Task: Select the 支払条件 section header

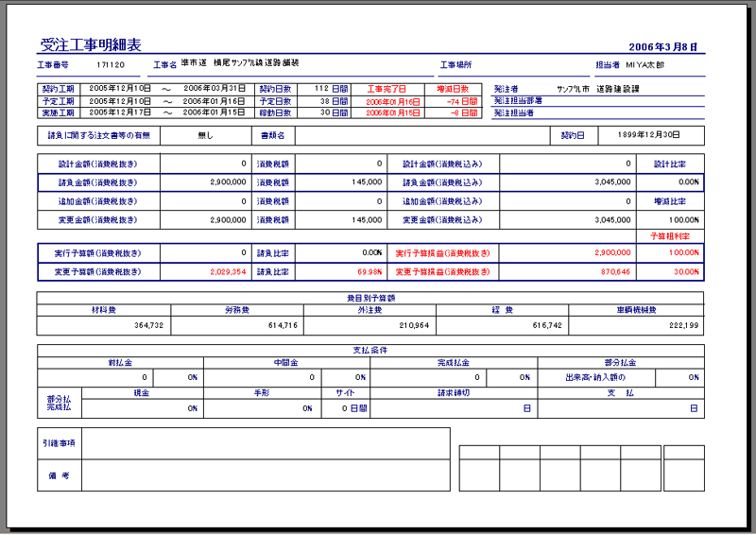Action: [x=370, y=351]
